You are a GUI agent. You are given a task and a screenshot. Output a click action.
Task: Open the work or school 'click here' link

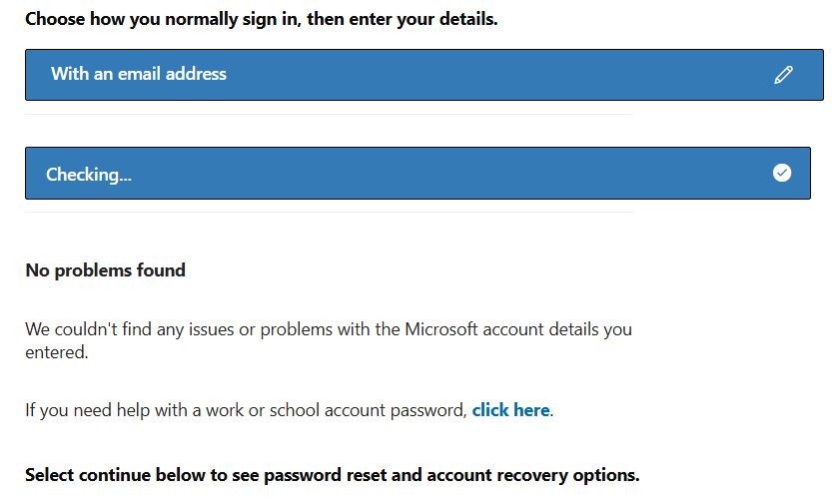coord(510,410)
